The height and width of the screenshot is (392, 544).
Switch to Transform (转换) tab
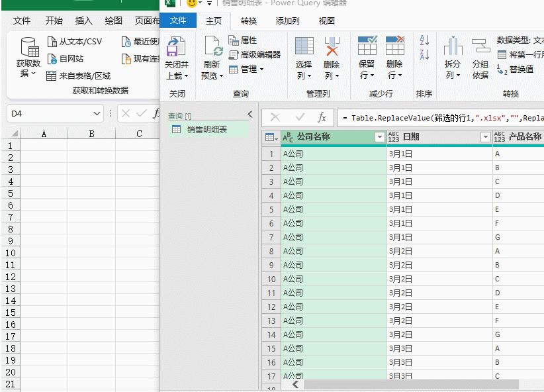[x=249, y=21]
